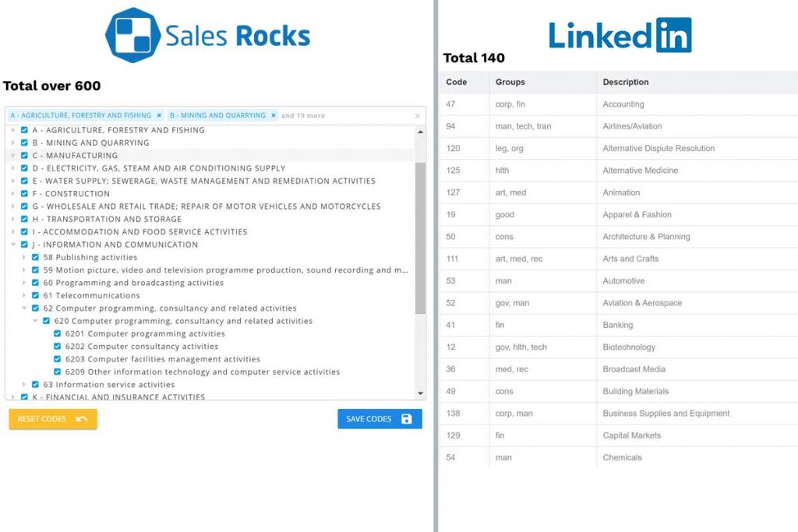This screenshot has width=798, height=532.
Task: Click the Save Codes button
Action: pos(380,419)
